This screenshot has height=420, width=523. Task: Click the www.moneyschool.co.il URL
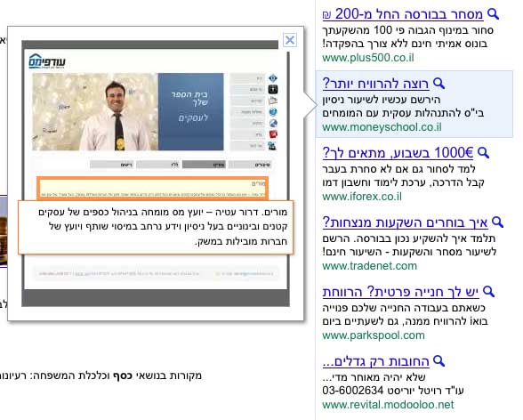click(382, 127)
